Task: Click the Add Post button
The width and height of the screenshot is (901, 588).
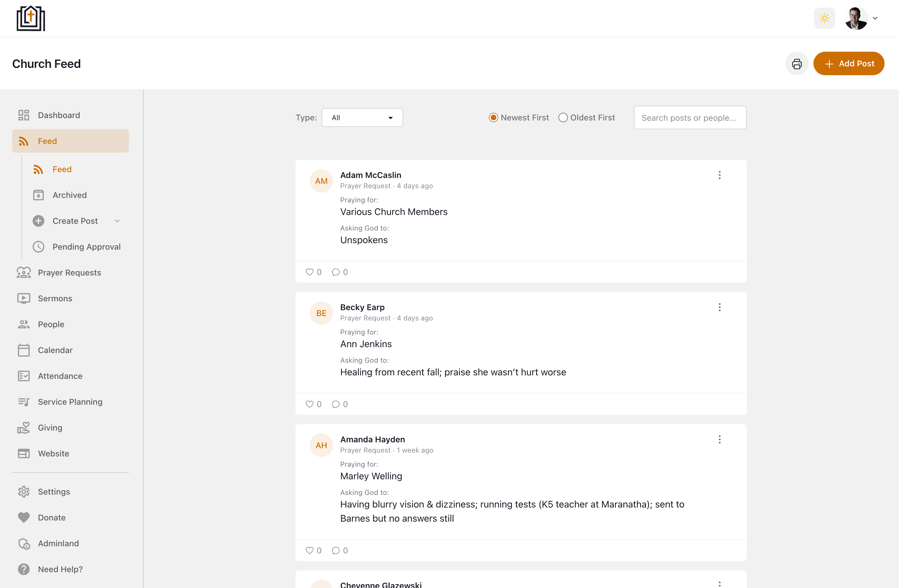Action: click(849, 63)
